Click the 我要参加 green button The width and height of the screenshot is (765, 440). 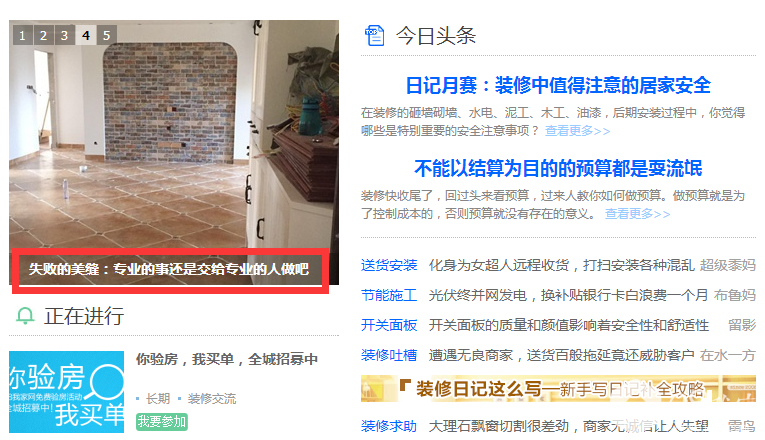click(161, 421)
